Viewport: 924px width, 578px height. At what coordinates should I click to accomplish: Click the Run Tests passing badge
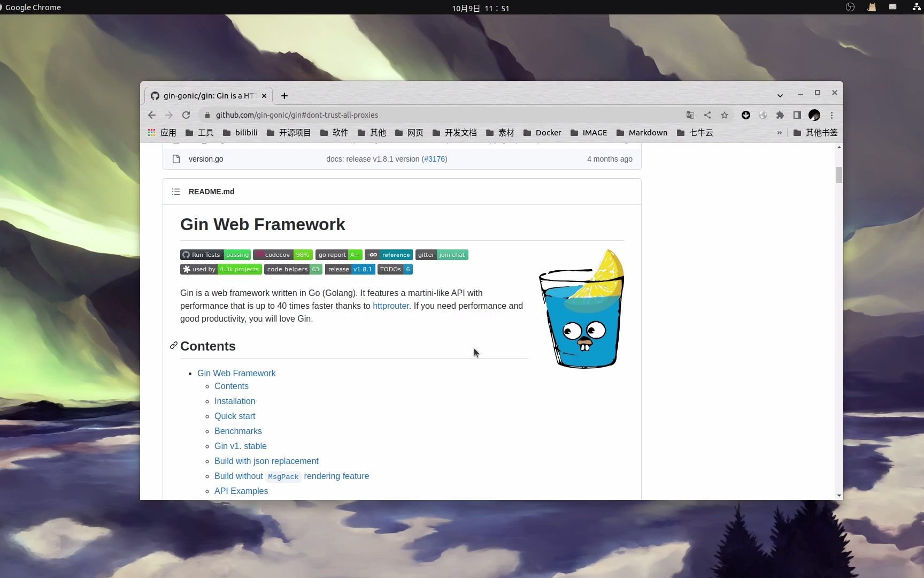point(215,255)
